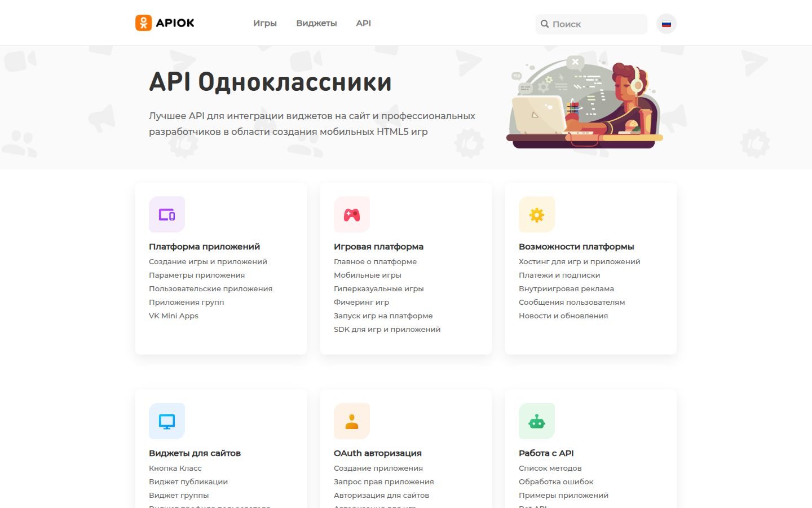Screen dimensions: 812x508
Task: Open Авторизация для сайтов link
Action: (381, 495)
